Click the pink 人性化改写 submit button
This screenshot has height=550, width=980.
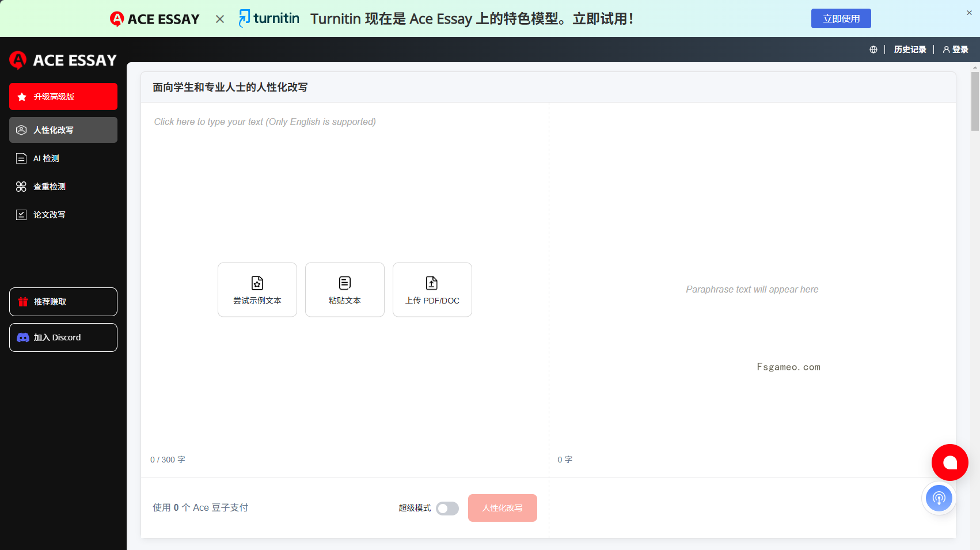point(503,508)
